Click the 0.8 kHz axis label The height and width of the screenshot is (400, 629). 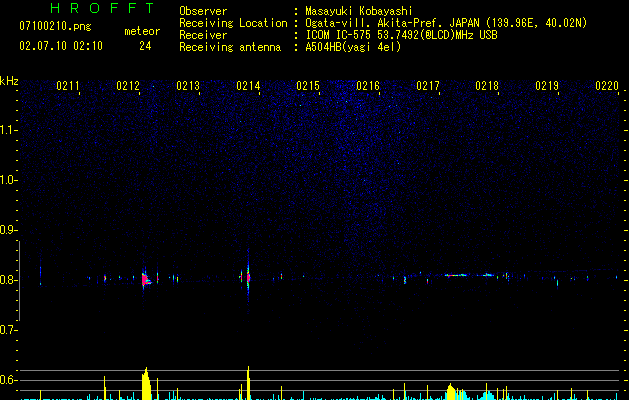(8, 280)
